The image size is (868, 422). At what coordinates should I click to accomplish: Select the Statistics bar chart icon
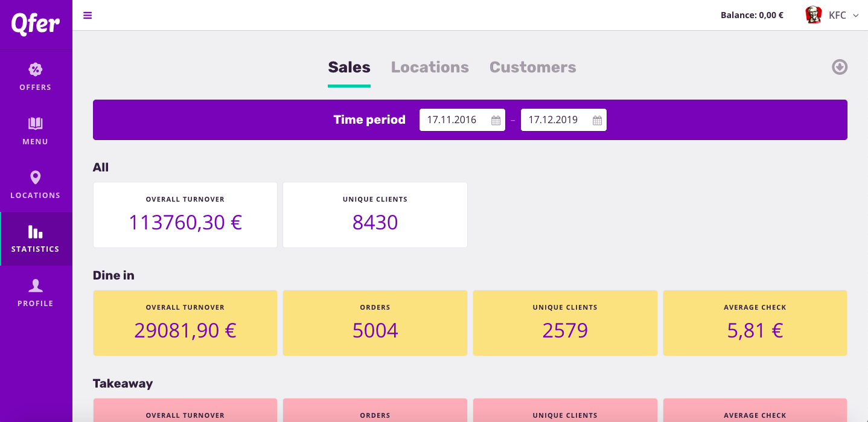36,232
